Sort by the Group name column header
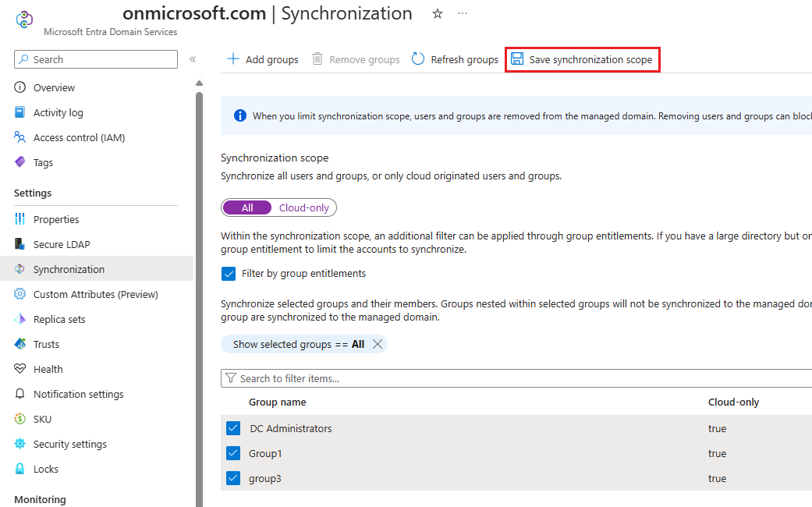Viewport: 812px width, 507px height. click(x=277, y=402)
